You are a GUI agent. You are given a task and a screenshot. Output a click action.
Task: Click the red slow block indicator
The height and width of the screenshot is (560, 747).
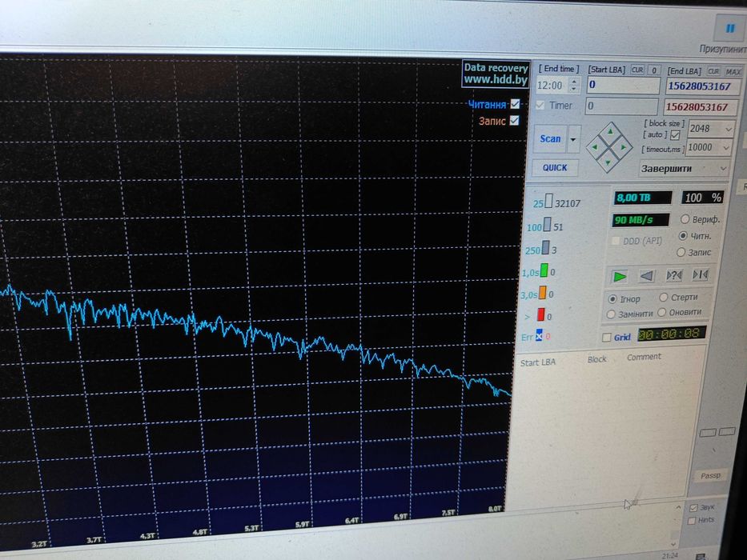[540, 314]
